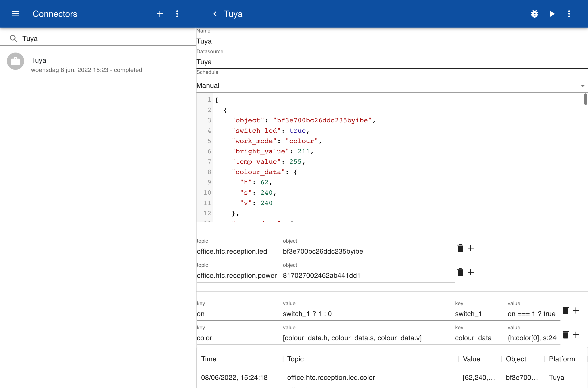Click the "switch_led": true line in editor

tap(271, 130)
